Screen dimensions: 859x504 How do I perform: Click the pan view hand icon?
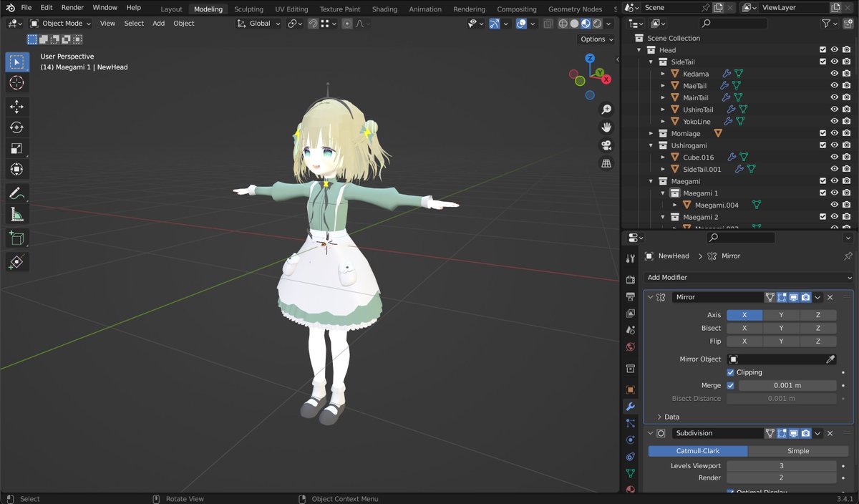[x=606, y=127]
